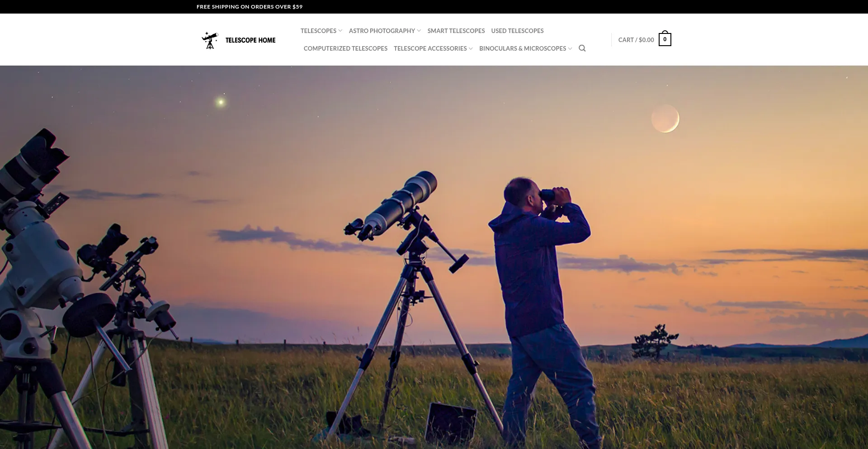Expand the chevron next to Telescopes
This screenshot has width=868, height=449.
pos(340,31)
